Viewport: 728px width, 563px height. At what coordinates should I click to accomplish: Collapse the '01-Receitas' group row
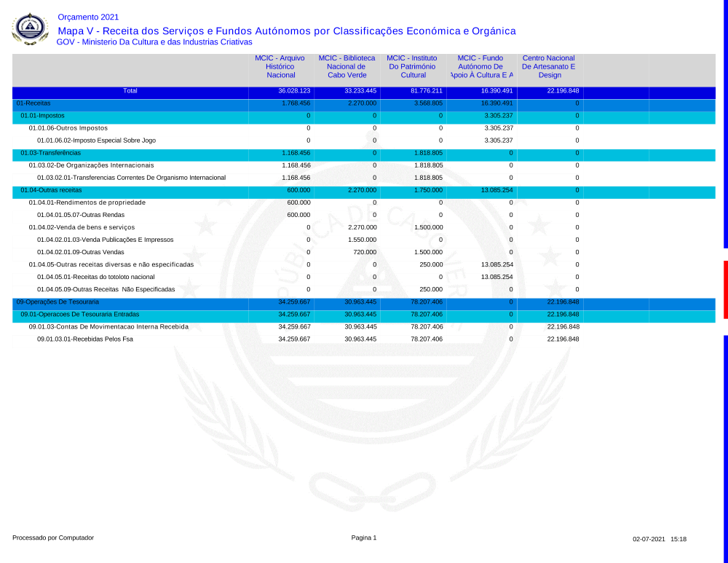[33, 103]
